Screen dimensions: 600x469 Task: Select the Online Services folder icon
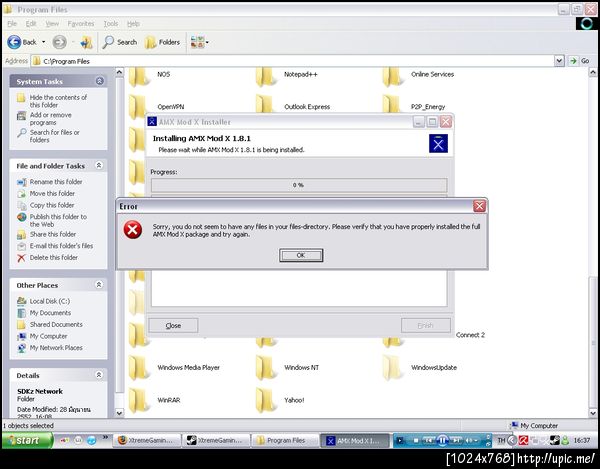pyautogui.click(x=392, y=76)
